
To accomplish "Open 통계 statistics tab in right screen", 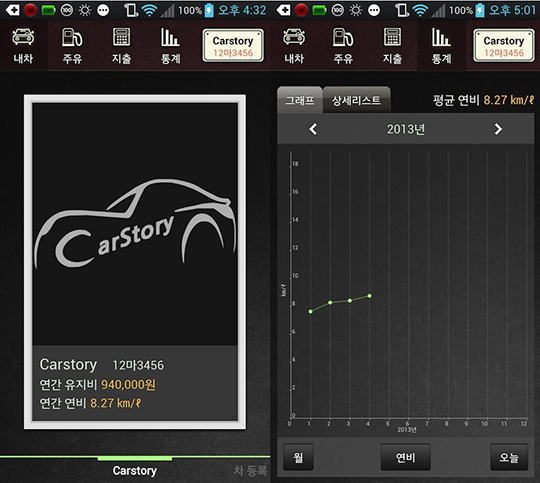I will coord(441,46).
